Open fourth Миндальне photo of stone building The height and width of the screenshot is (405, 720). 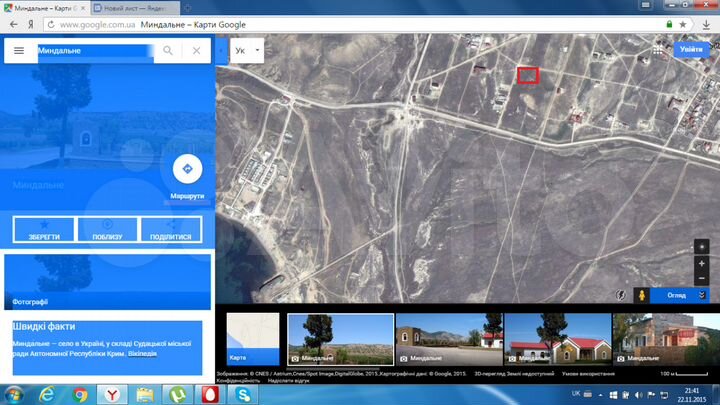pos(666,339)
